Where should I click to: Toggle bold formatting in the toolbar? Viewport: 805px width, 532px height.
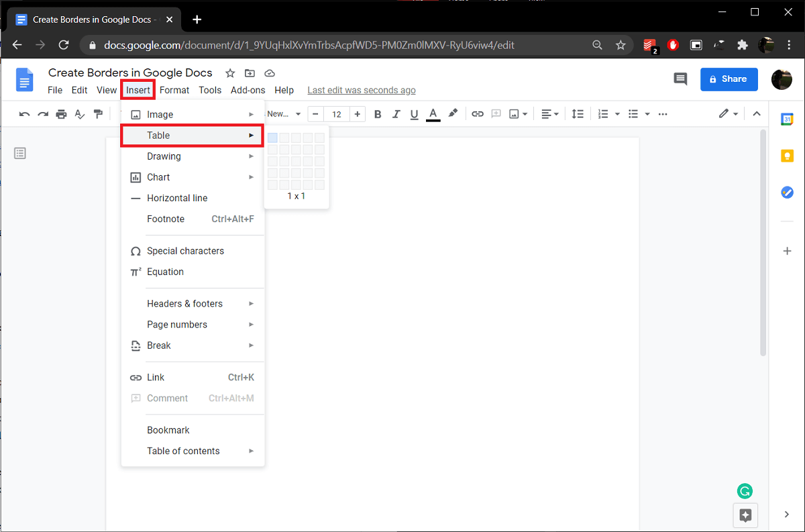pyautogui.click(x=378, y=114)
